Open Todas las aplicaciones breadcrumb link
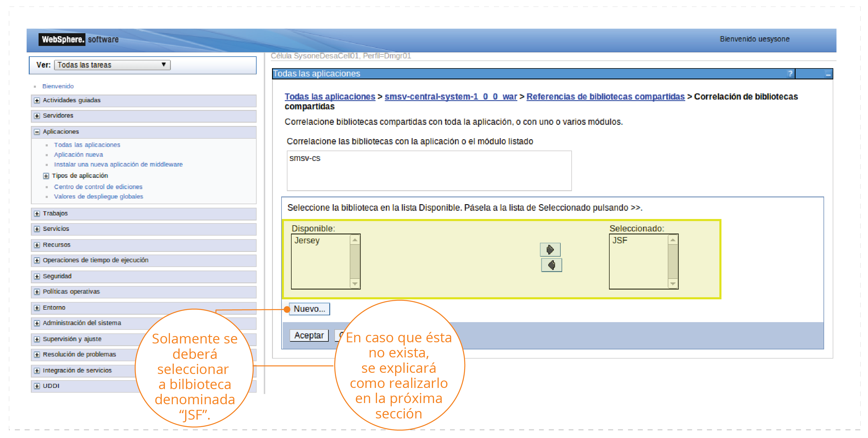Viewport: 868px width, 438px height. click(x=330, y=97)
